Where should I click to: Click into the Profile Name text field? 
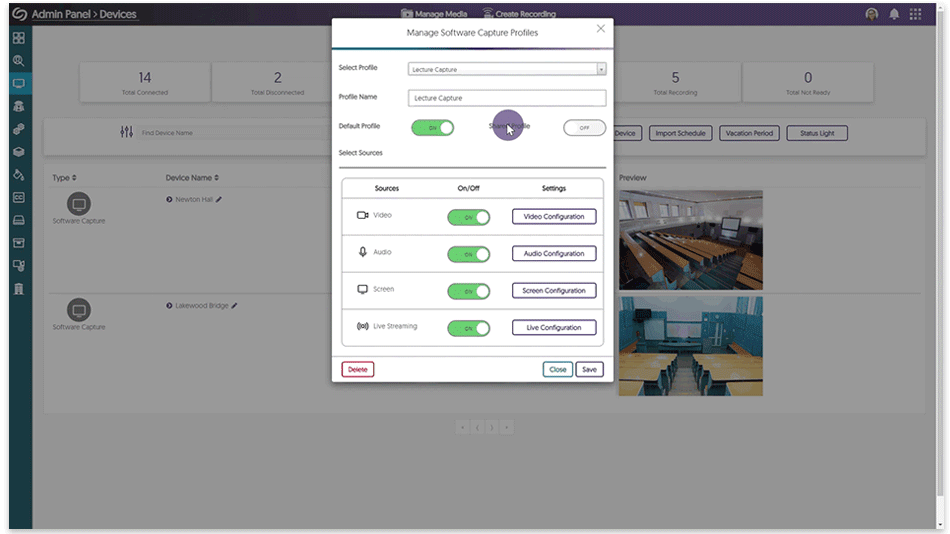pos(507,98)
